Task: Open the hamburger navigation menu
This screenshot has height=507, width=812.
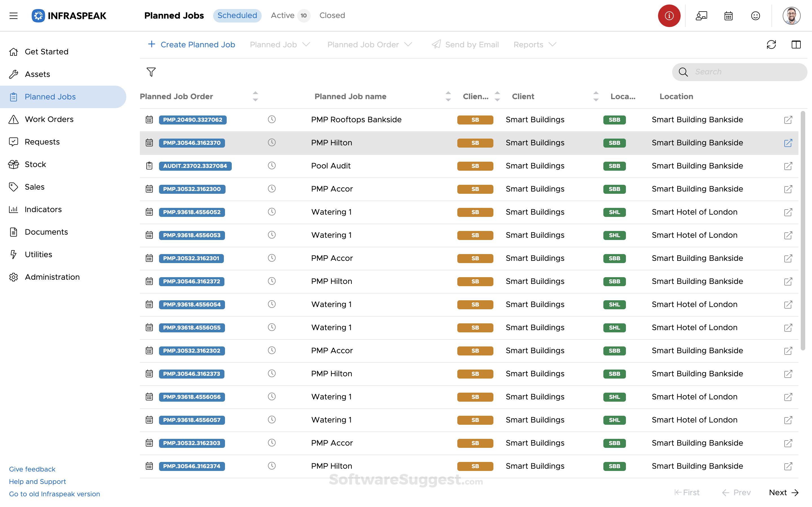Action: [x=14, y=15]
